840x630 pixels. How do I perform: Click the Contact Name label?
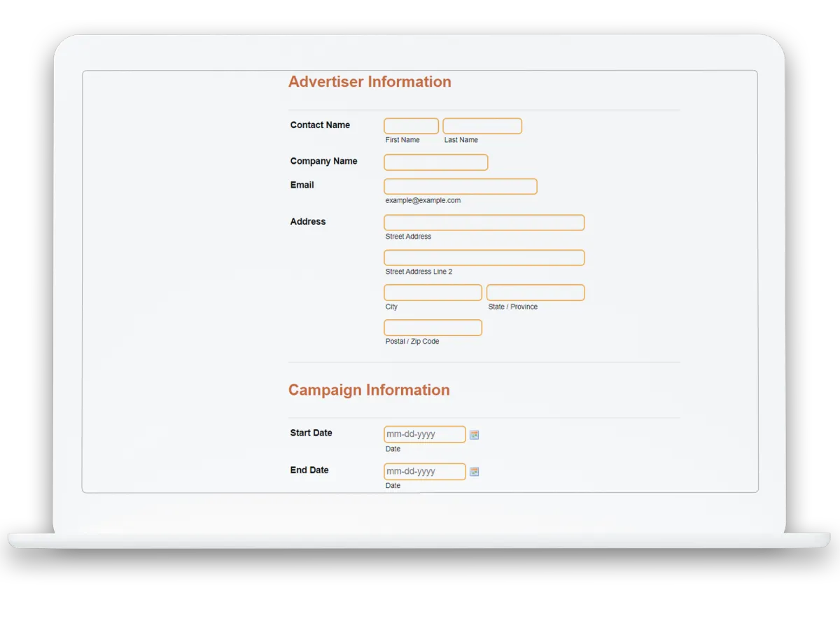pyautogui.click(x=320, y=125)
